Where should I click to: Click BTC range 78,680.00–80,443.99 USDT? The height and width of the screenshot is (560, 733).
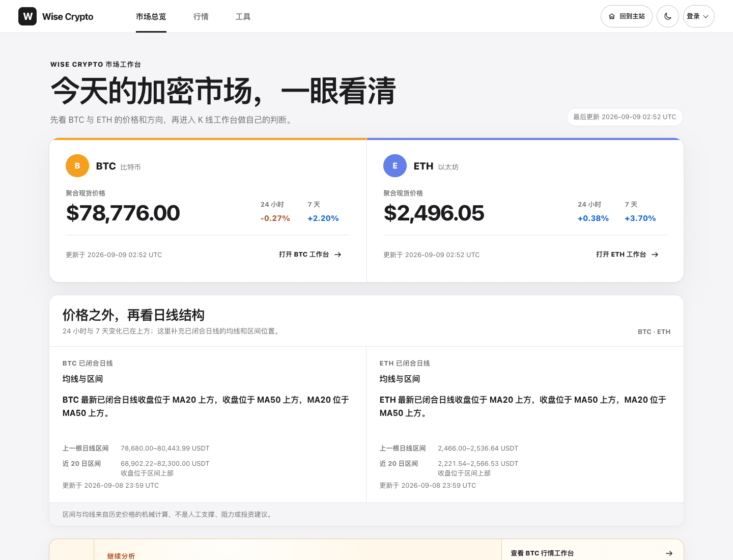pyautogui.click(x=165, y=449)
